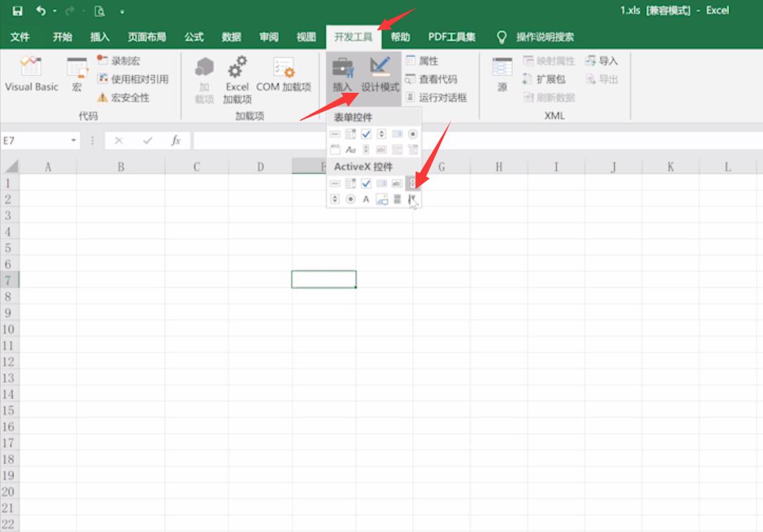The height and width of the screenshot is (532, 763).
Task: Insert an ActiveX Label (A)
Action: pyautogui.click(x=366, y=199)
